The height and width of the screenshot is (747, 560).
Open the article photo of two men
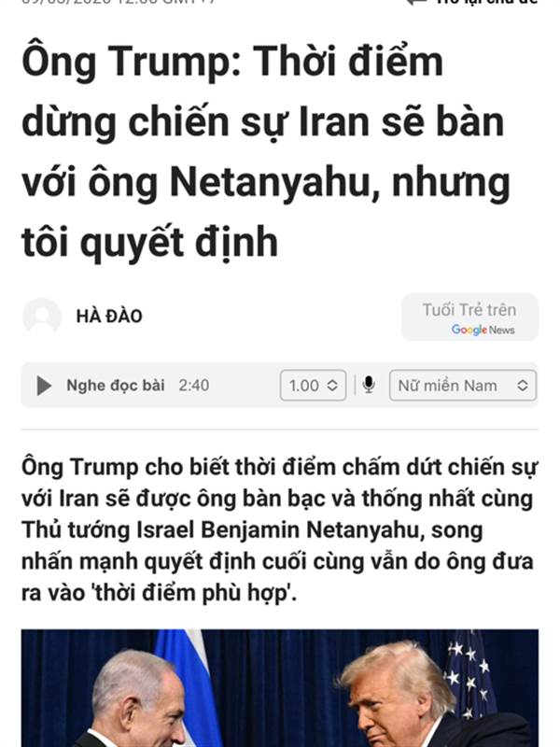[x=280, y=688]
